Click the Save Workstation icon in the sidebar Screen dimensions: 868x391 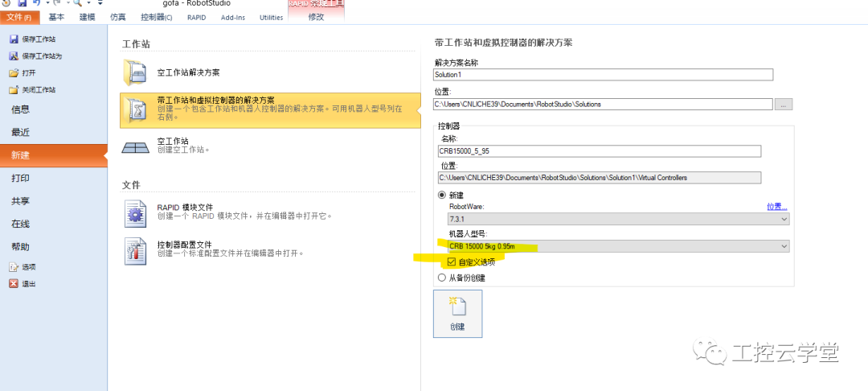[14, 39]
